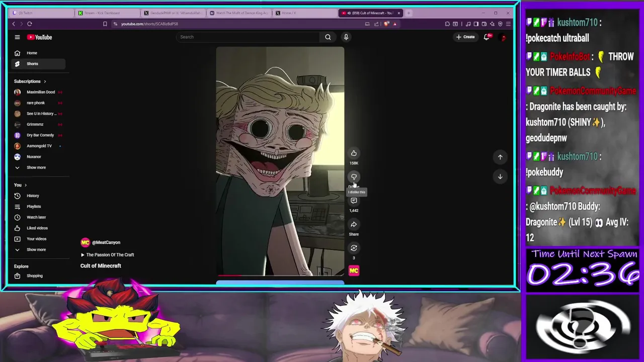This screenshot has height=362, width=644.
Task: Expand Subscriptions section chevron
Action: click(x=44, y=81)
